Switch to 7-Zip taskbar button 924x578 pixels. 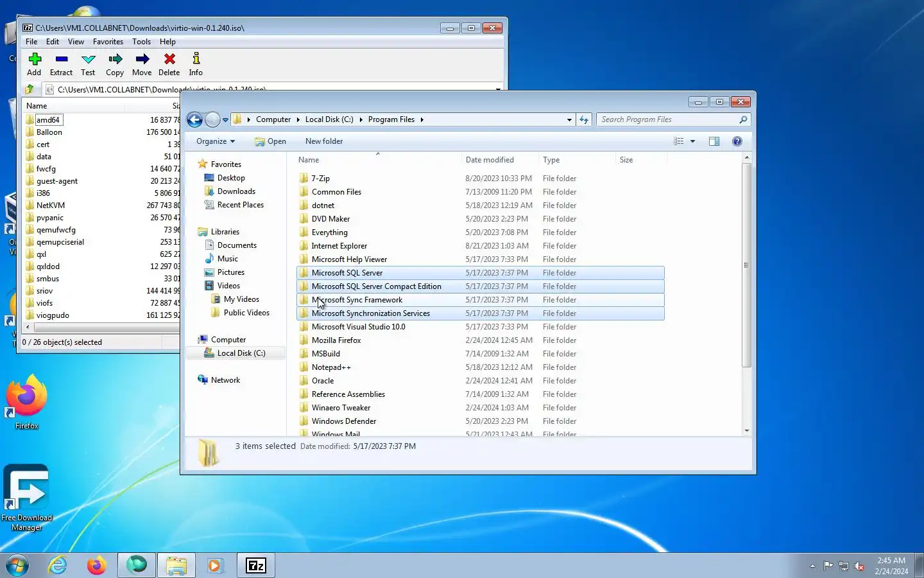tap(256, 565)
